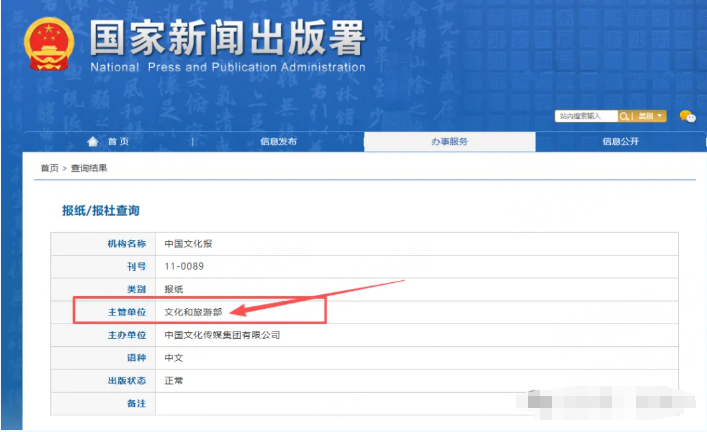
Task: Go to 首页 in navigation bar
Action: 118,142
